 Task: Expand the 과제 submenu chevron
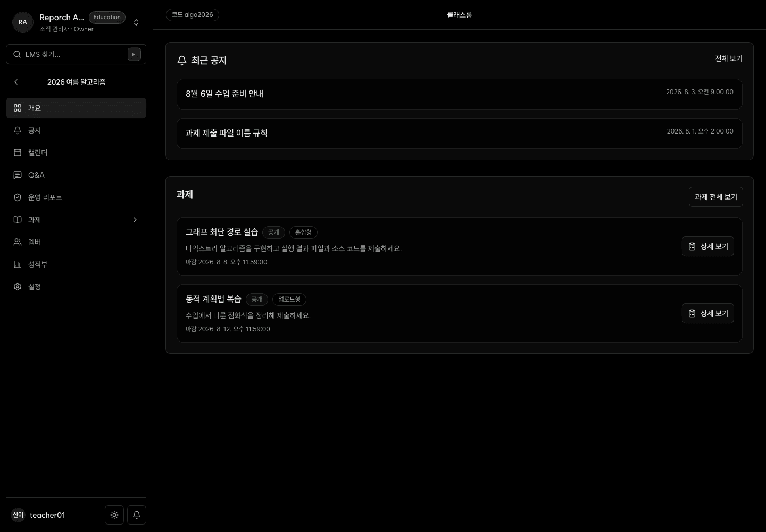135,220
